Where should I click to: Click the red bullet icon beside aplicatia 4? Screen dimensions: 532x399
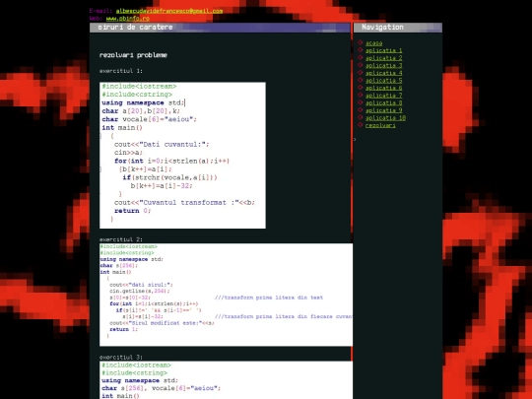[360, 72]
